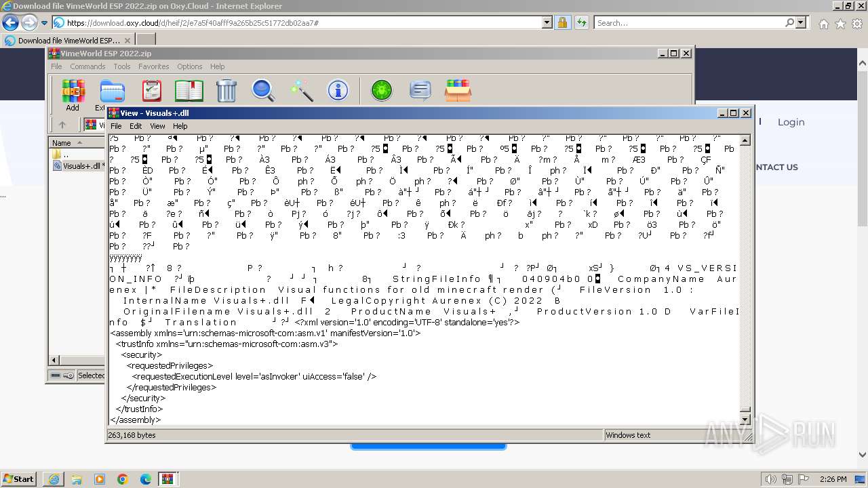Screen dimensions: 868x488
Task: Click the Start button
Action: coord(18,479)
